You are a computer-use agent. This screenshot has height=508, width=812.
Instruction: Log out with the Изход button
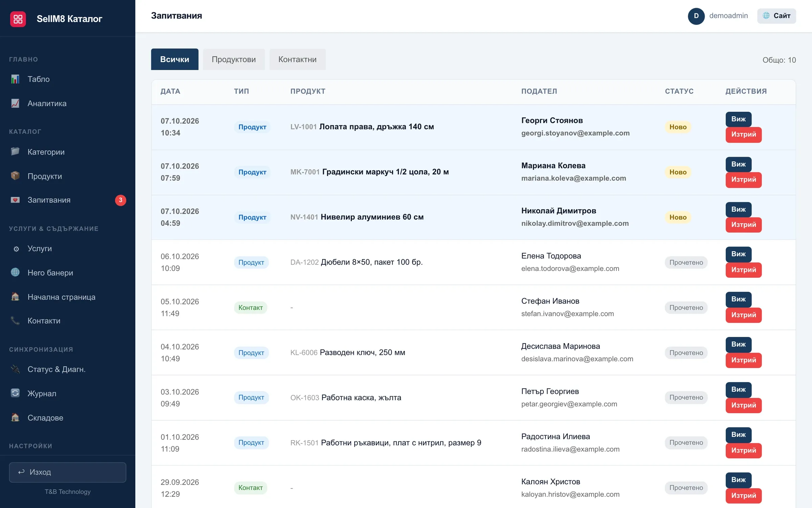pyautogui.click(x=68, y=472)
